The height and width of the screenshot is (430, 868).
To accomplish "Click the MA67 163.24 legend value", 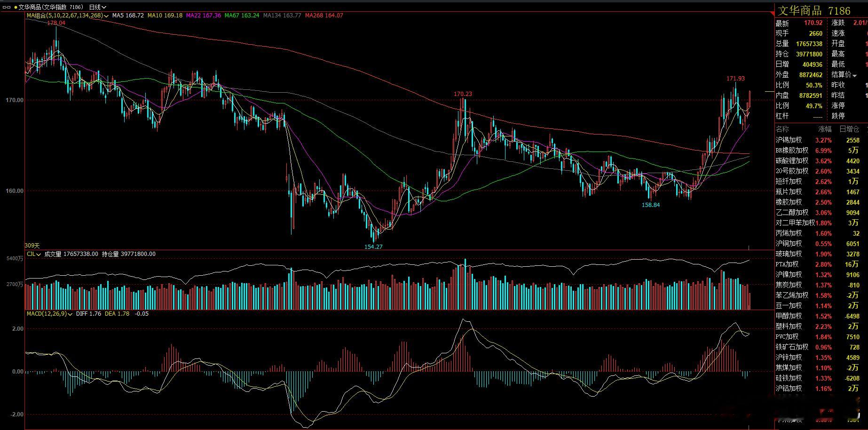I will point(242,16).
